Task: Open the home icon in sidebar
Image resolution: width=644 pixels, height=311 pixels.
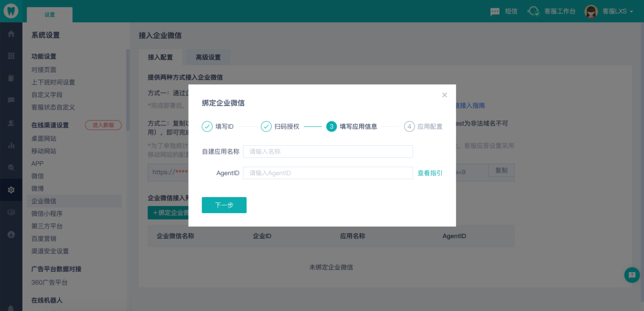Action: [11, 34]
